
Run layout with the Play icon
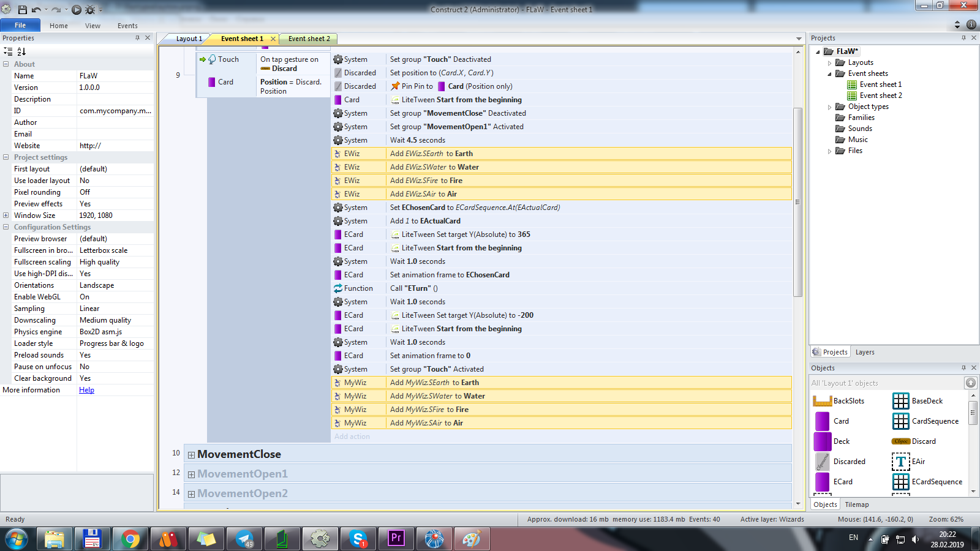(77, 9)
